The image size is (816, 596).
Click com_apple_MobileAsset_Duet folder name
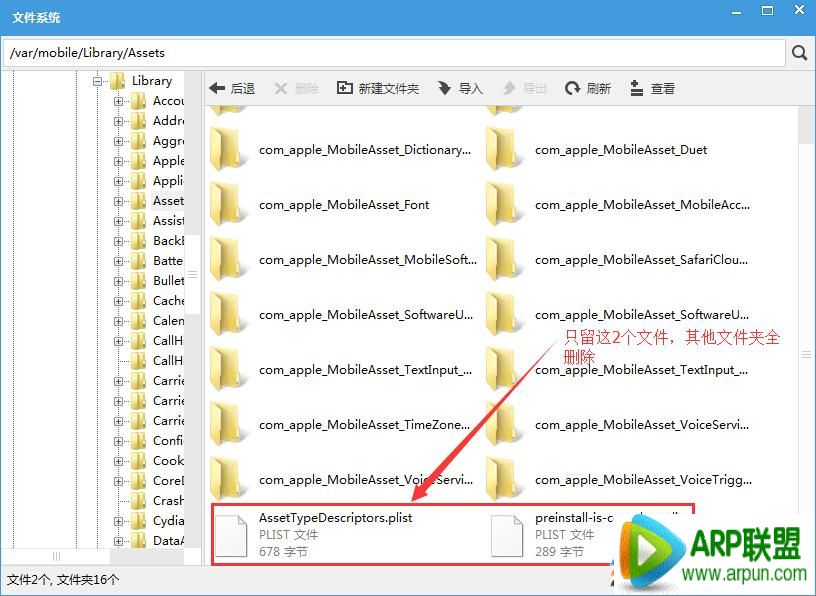pyautogui.click(x=621, y=150)
